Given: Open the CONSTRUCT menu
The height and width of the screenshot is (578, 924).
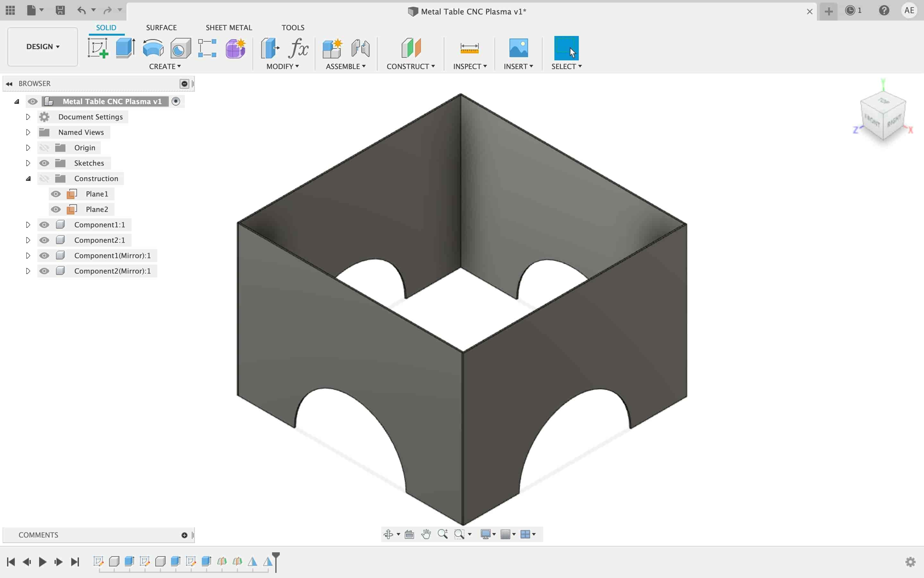Looking at the screenshot, I should click(x=411, y=66).
